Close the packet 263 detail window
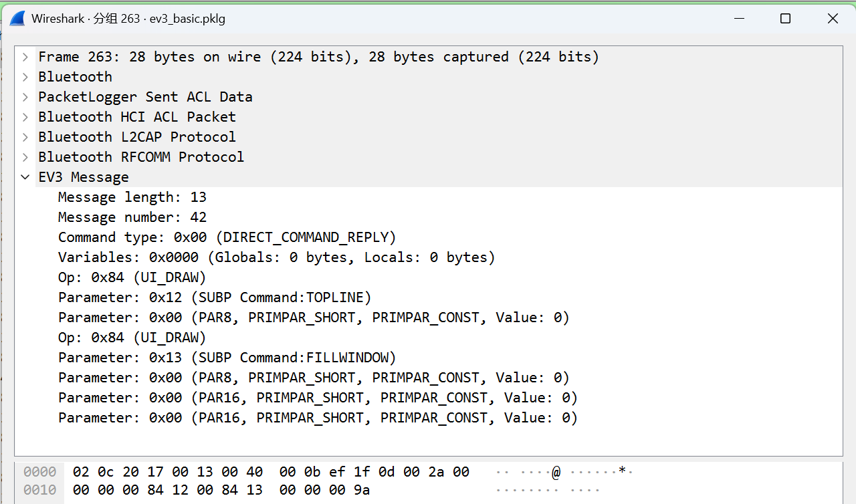 pyautogui.click(x=833, y=19)
